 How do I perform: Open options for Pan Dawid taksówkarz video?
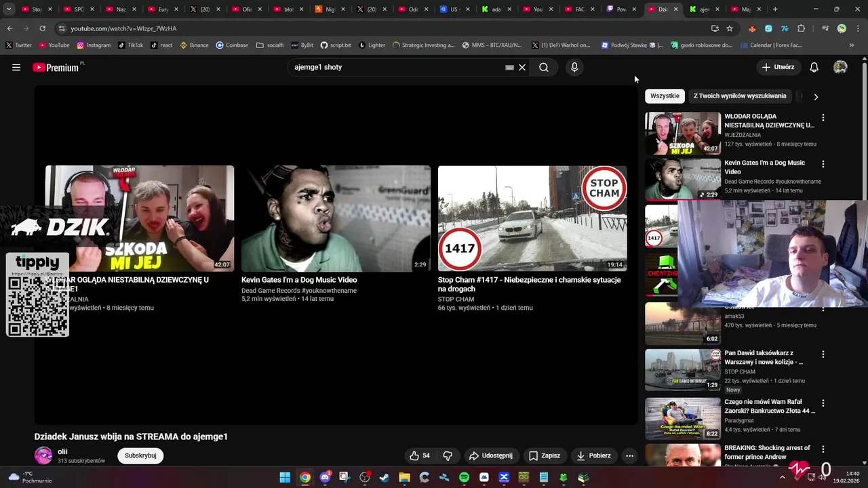click(823, 354)
